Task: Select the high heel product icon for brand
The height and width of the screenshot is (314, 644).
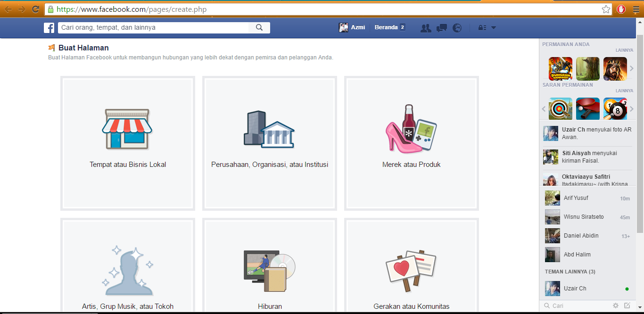Action: [411, 129]
